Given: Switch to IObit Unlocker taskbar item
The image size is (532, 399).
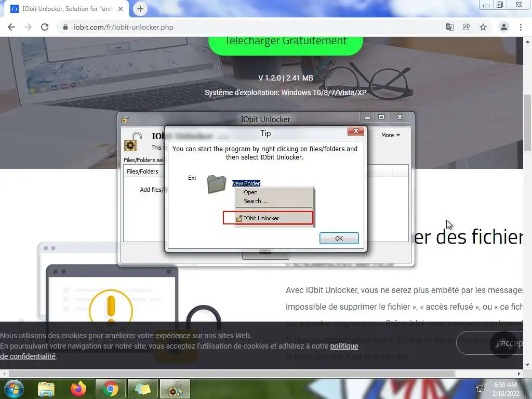Looking at the screenshot, I should coord(175,389).
